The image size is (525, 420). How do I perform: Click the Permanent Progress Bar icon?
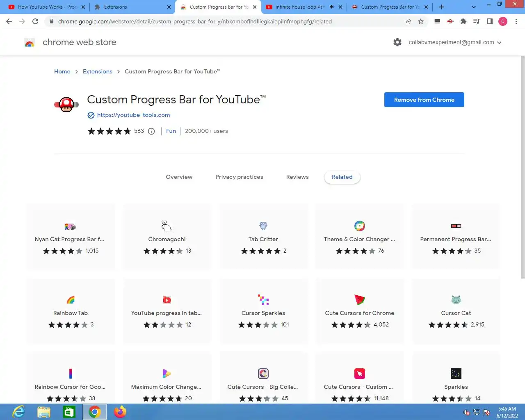456,226
